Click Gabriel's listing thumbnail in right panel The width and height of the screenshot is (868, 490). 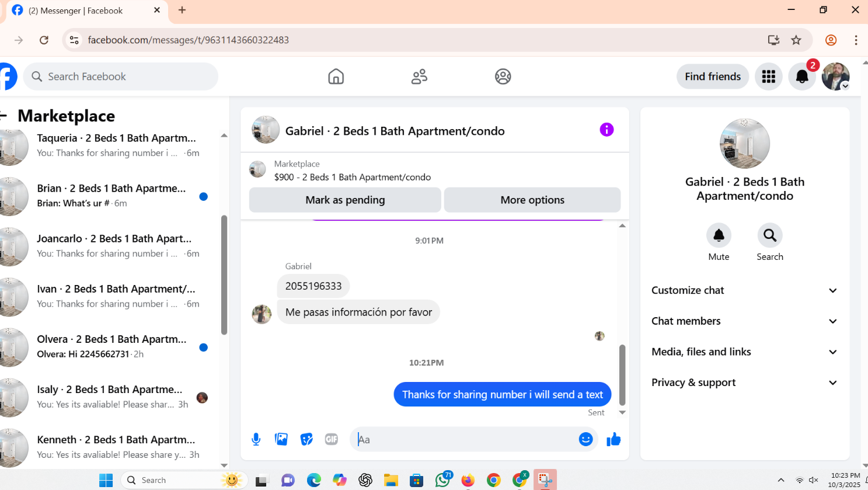[x=745, y=144]
